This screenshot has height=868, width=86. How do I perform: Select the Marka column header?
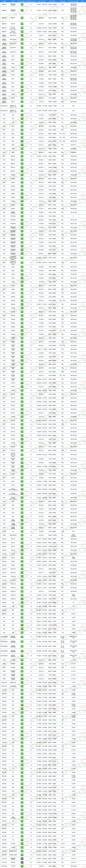(x=4, y=1)
